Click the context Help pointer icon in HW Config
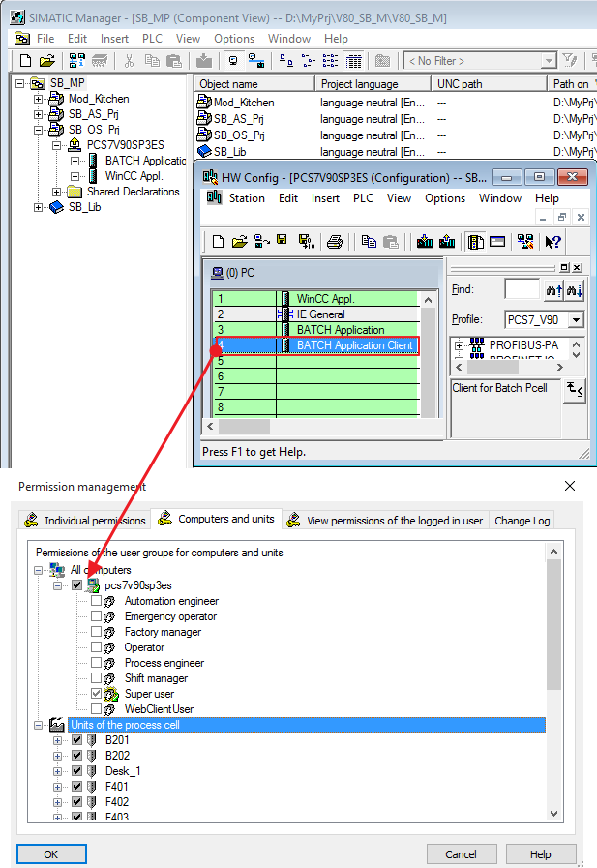 click(x=552, y=241)
